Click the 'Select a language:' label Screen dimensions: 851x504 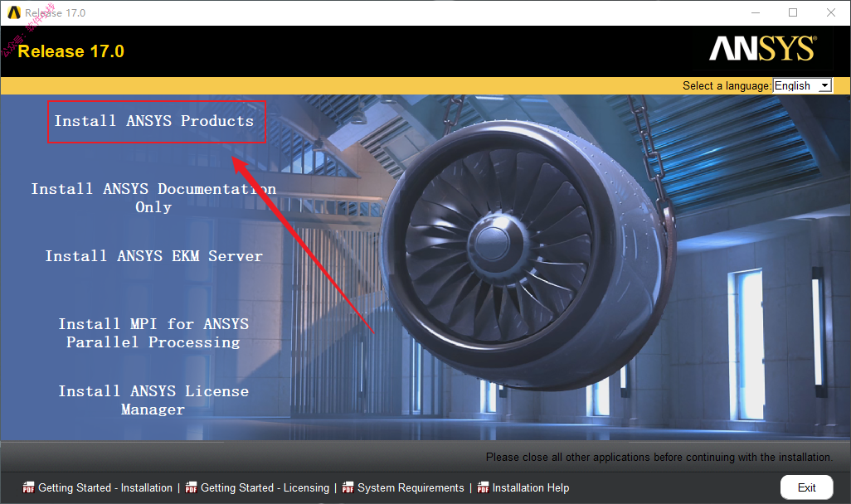coord(727,85)
